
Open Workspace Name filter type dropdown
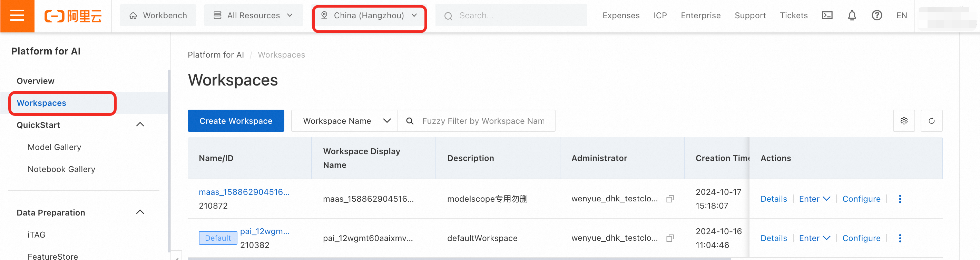coord(344,121)
